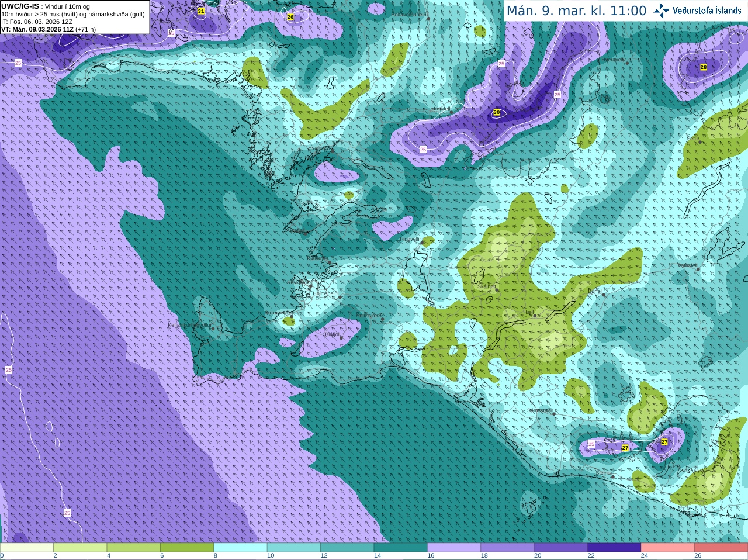The height and width of the screenshot is (560, 748).
Task: Click the Hólmsheiði station label
Action: (326, 293)
